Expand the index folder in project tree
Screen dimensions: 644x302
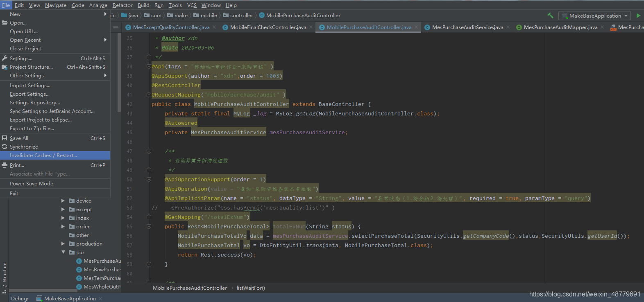coord(63,218)
